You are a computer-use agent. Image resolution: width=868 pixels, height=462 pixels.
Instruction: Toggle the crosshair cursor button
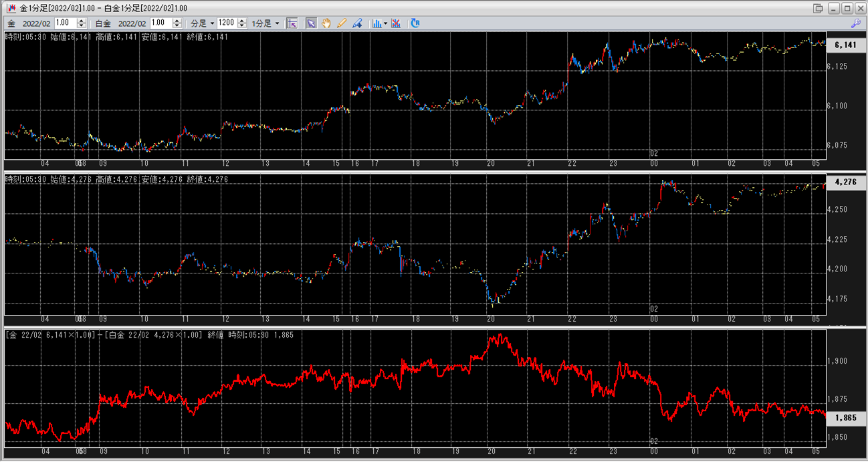[292, 23]
